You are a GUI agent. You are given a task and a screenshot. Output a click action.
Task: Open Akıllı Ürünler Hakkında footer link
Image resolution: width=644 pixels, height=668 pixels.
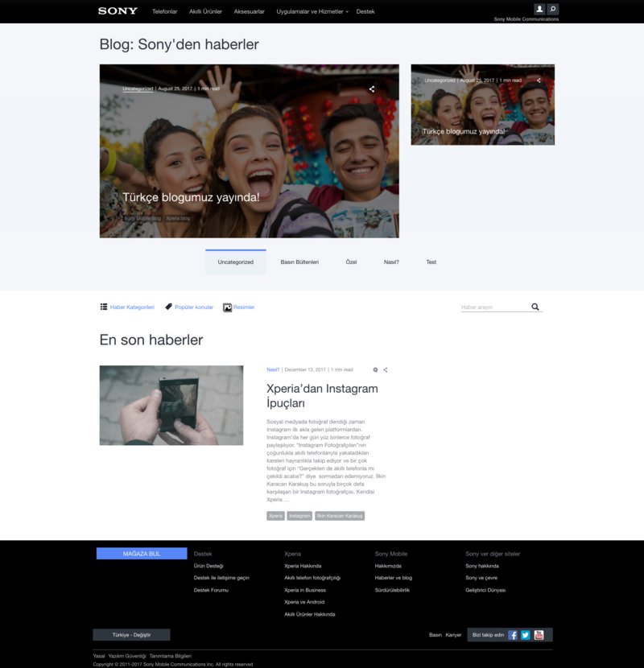pyautogui.click(x=310, y=614)
